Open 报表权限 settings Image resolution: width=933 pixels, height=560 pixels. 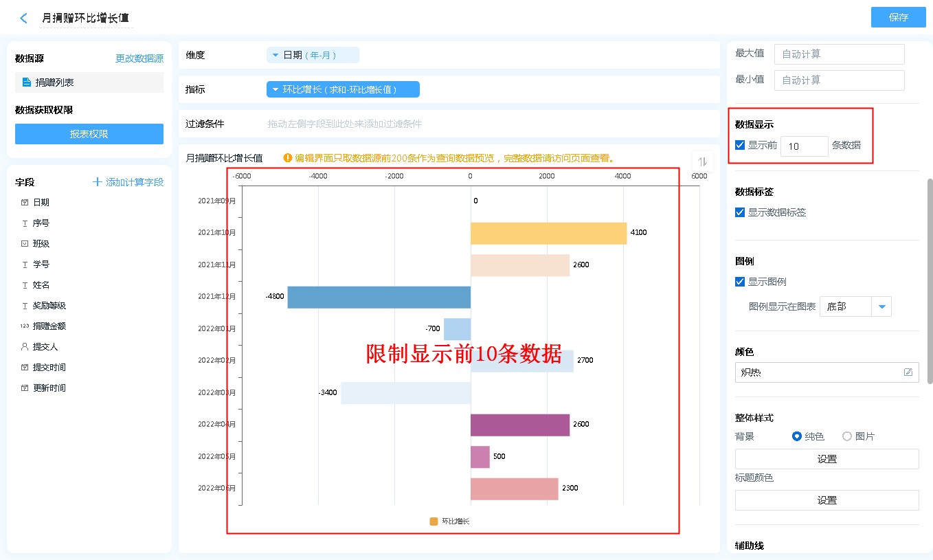89,134
